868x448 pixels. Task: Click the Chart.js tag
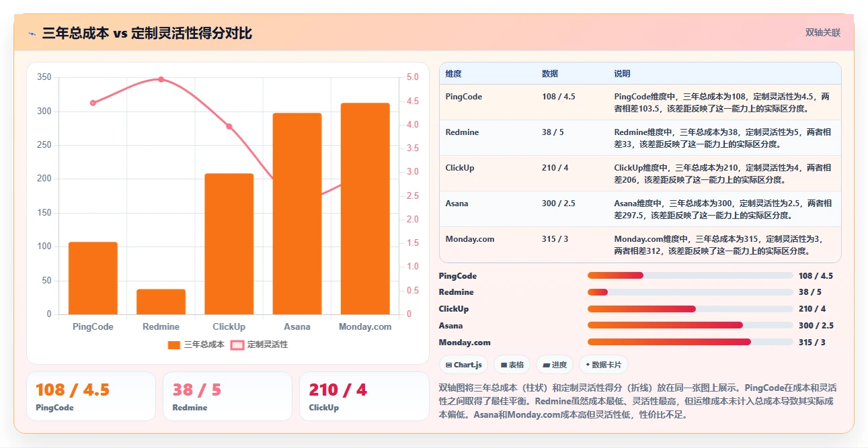[463, 365]
